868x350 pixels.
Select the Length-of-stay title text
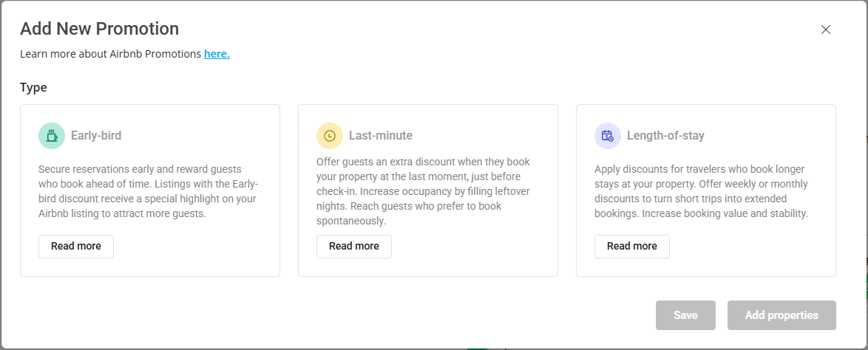pyautogui.click(x=665, y=136)
